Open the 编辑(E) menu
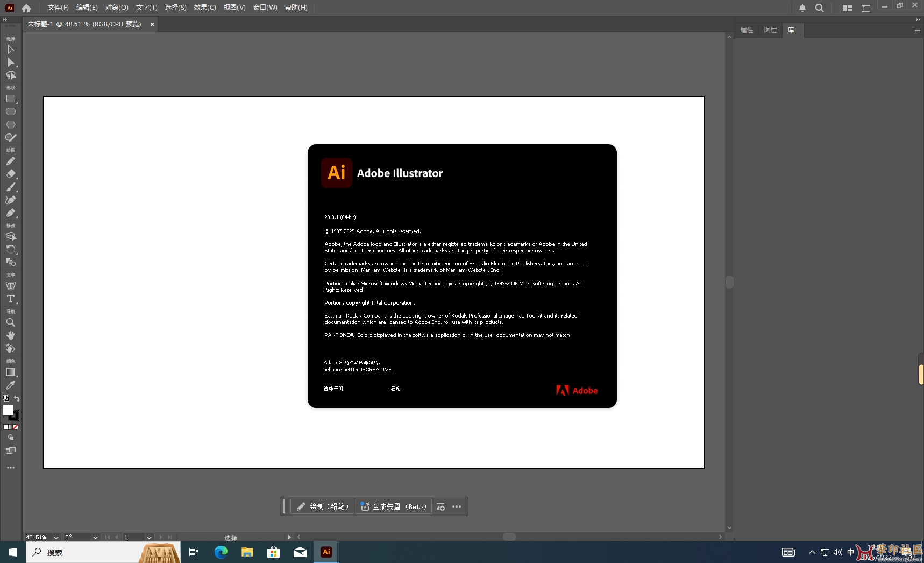The width and height of the screenshot is (924, 563). (87, 8)
